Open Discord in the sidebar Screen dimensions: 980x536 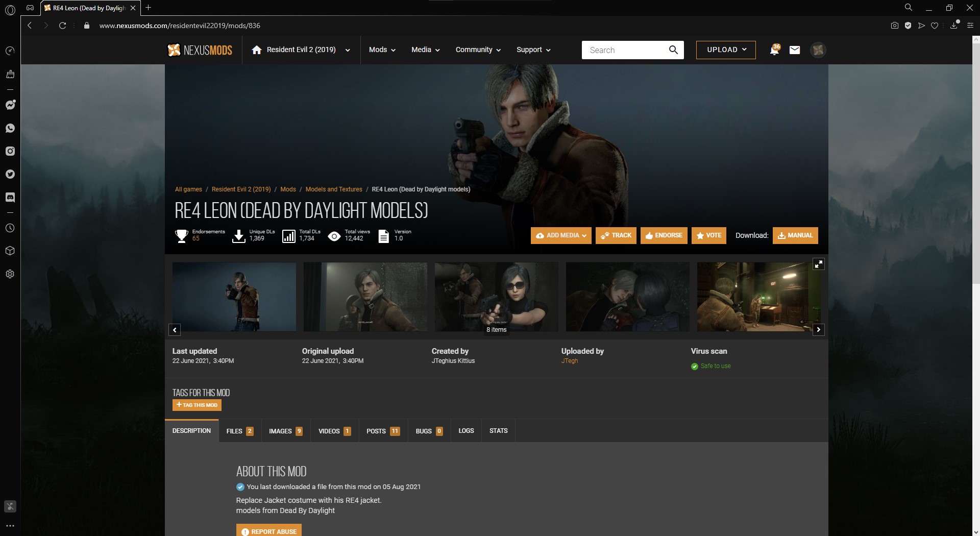(x=10, y=197)
